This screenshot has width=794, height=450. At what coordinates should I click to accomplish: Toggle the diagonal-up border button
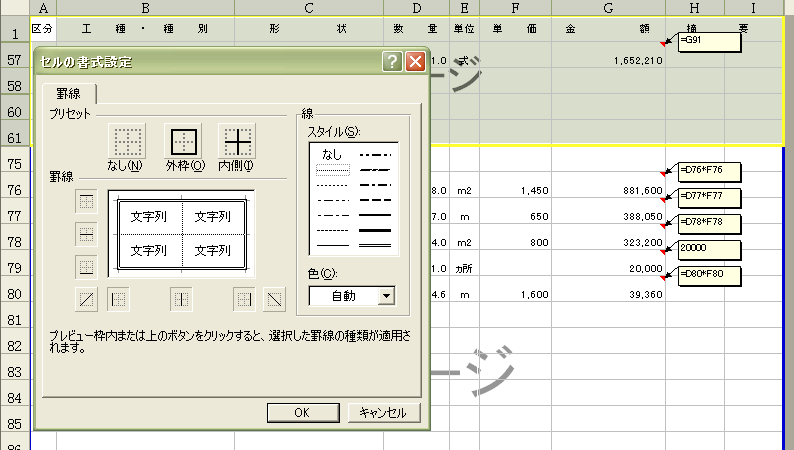(87, 298)
